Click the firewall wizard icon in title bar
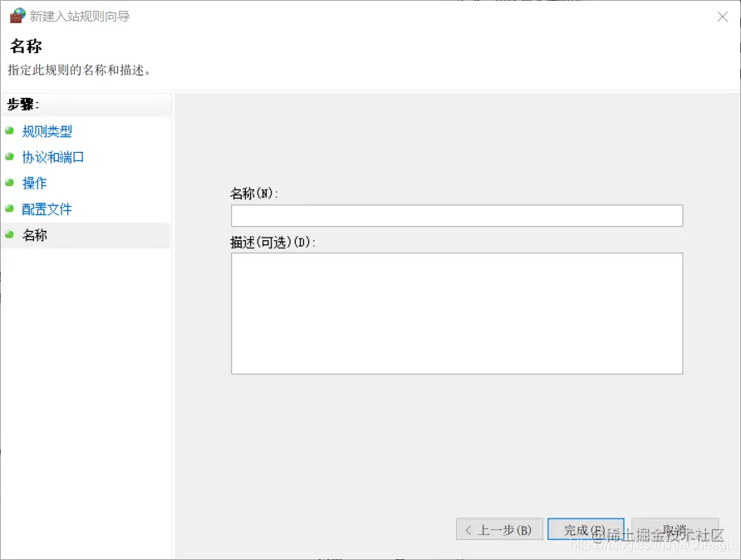The width and height of the screenshot is (741, 560). coord(16,16)
